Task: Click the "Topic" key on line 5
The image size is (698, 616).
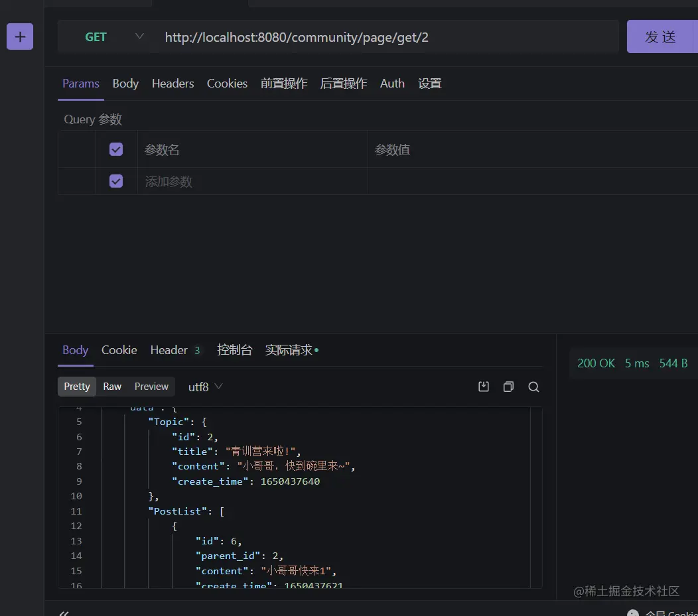Action: pos(169,422)
